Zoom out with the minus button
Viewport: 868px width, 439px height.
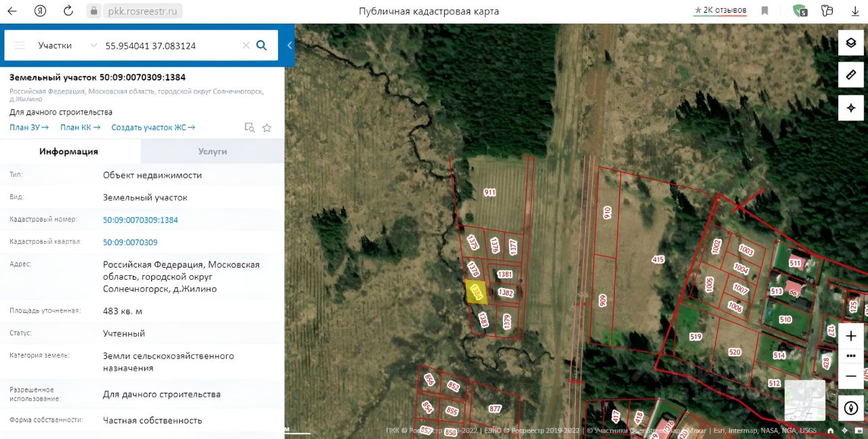tap(851, 376)
